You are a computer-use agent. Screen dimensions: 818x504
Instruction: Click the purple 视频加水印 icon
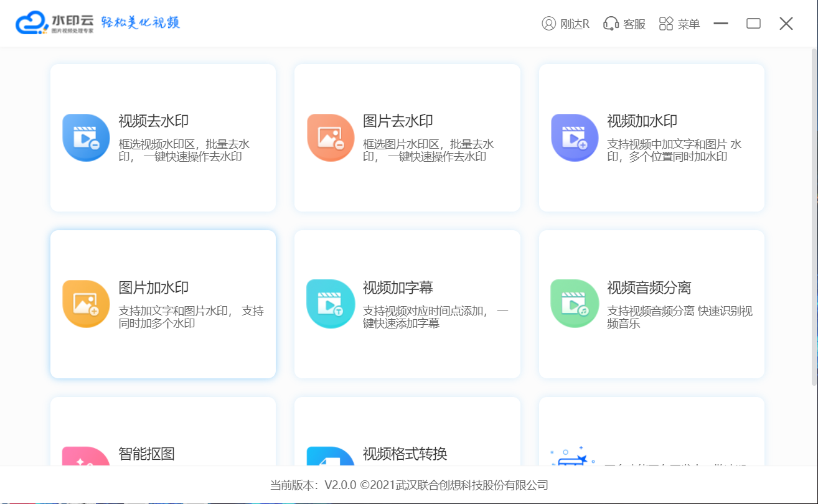[575, 138]
